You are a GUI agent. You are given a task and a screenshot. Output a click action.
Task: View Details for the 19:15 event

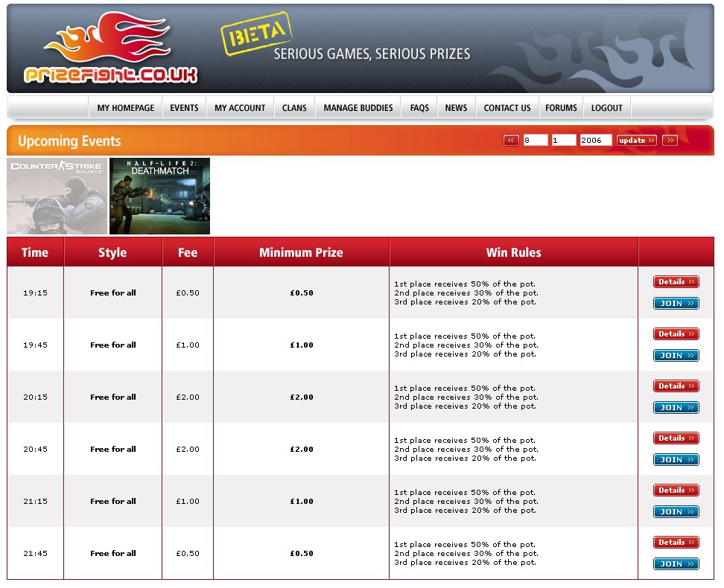676,282
